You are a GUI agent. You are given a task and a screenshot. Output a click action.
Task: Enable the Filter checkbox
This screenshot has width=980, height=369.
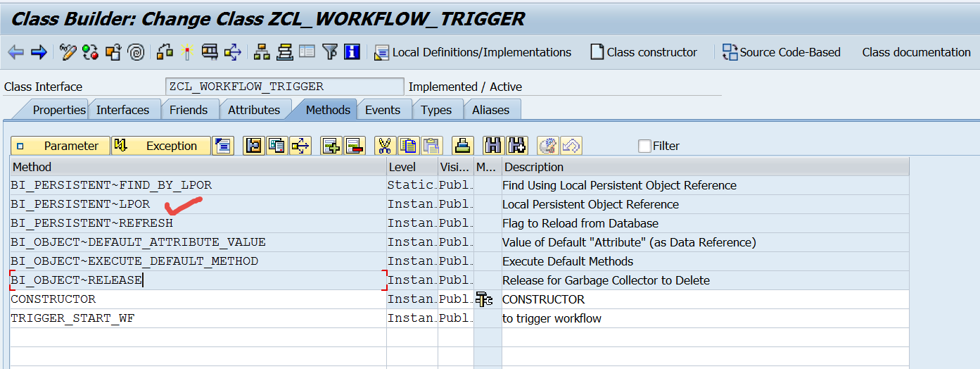(644, 146)
